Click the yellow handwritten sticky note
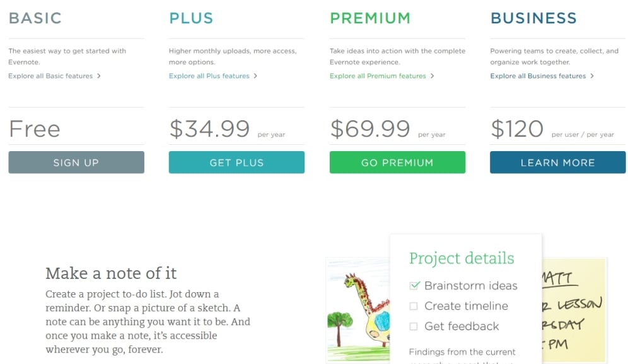Screen dimensions: 628x364 (574, 309)
